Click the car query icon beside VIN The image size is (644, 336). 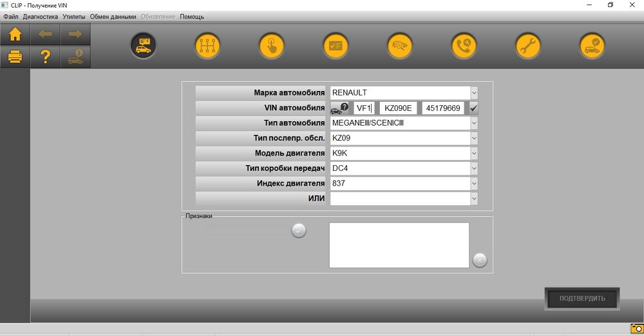click(x=339, y=108)
